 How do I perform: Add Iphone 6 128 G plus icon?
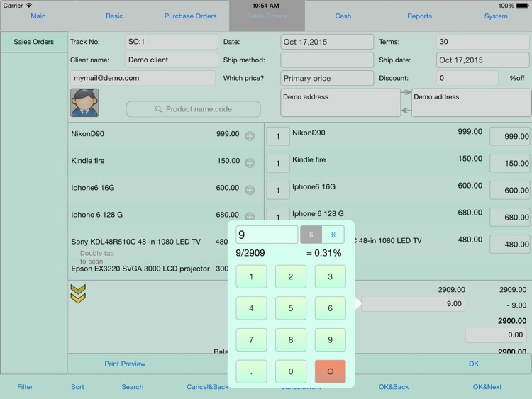(x=250, y=216)
